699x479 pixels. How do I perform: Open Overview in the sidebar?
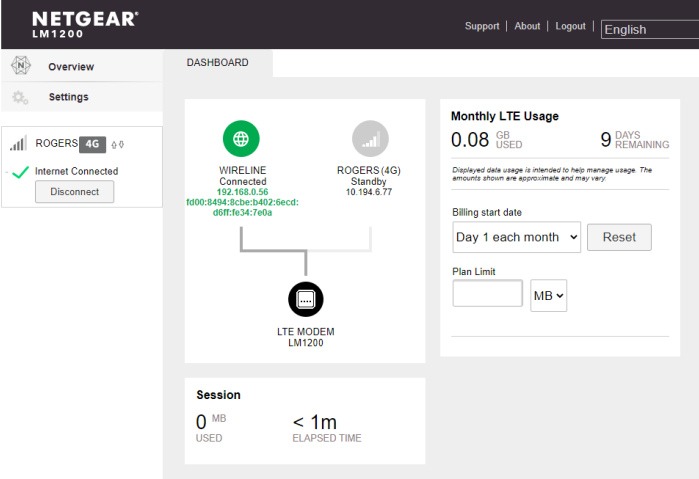click(x=71, y=67)
